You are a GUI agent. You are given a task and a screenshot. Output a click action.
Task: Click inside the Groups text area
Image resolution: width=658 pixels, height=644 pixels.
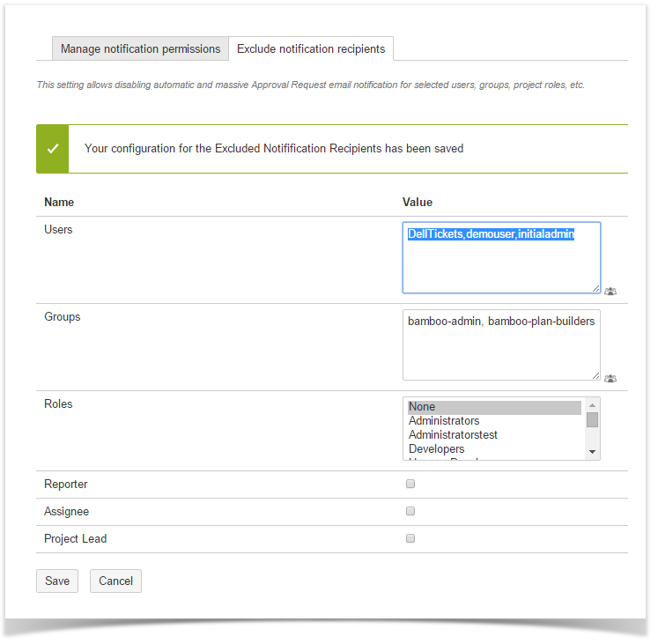500,348
